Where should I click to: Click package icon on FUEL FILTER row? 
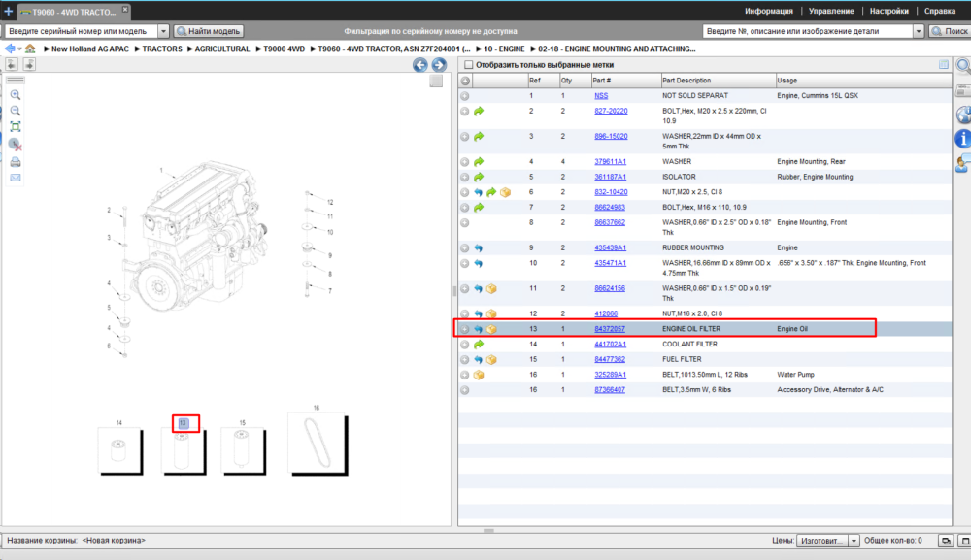pos(491,359)
